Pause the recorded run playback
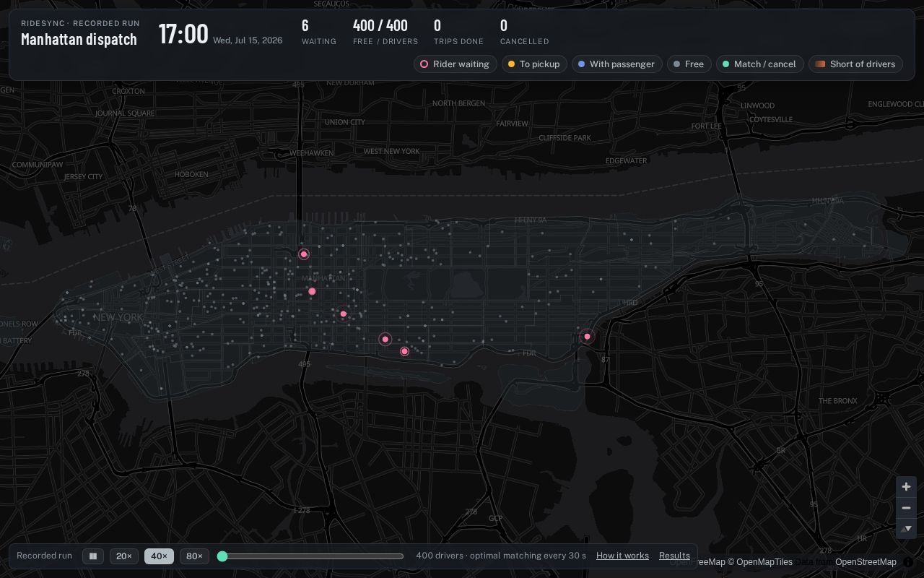 coord(93,556)
